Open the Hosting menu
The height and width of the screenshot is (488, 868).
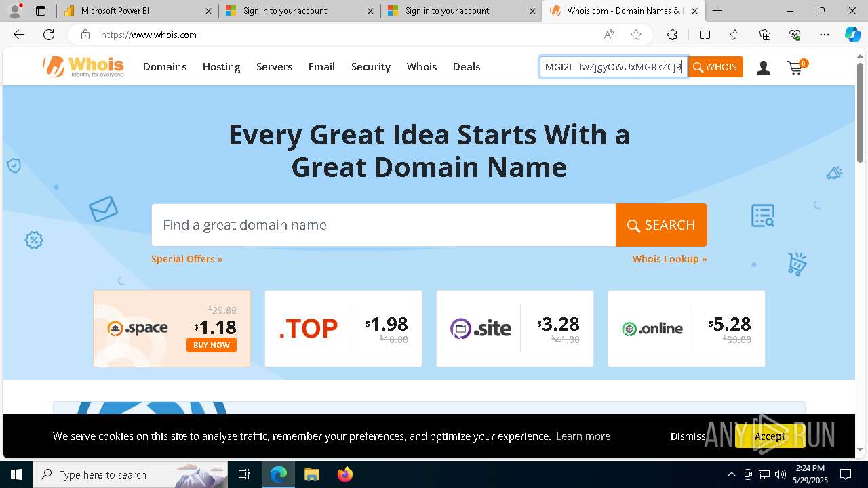point(221,66)
